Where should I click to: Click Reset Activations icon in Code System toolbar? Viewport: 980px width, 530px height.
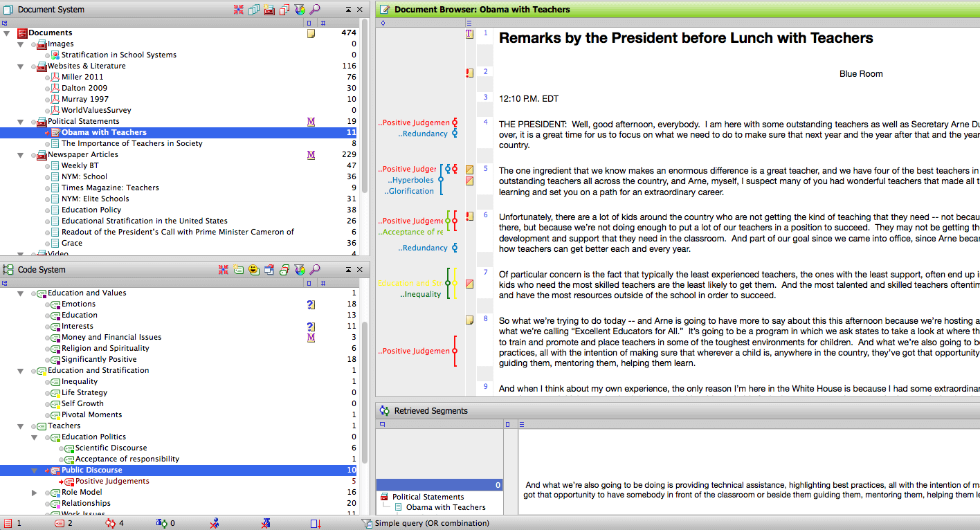point(224,270)
